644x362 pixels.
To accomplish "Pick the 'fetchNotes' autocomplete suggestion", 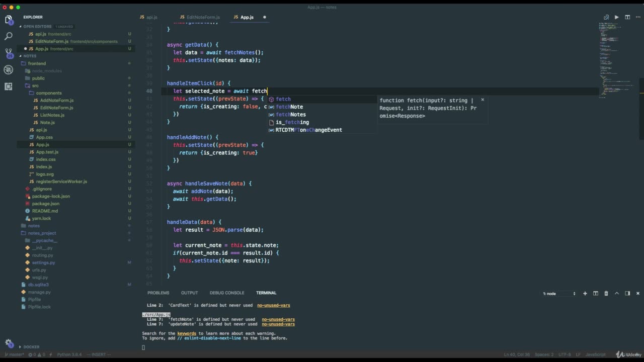I will click(x=322, y=115).
